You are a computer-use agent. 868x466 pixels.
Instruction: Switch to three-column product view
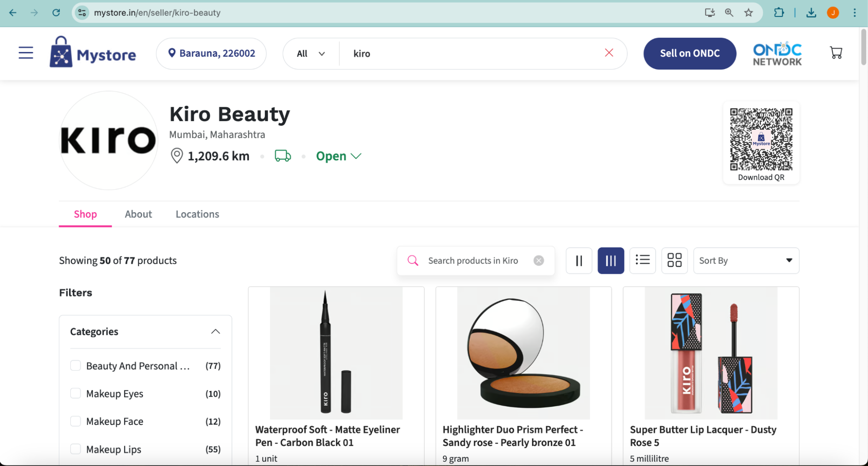pyautogui.click(x=611, y=260)
